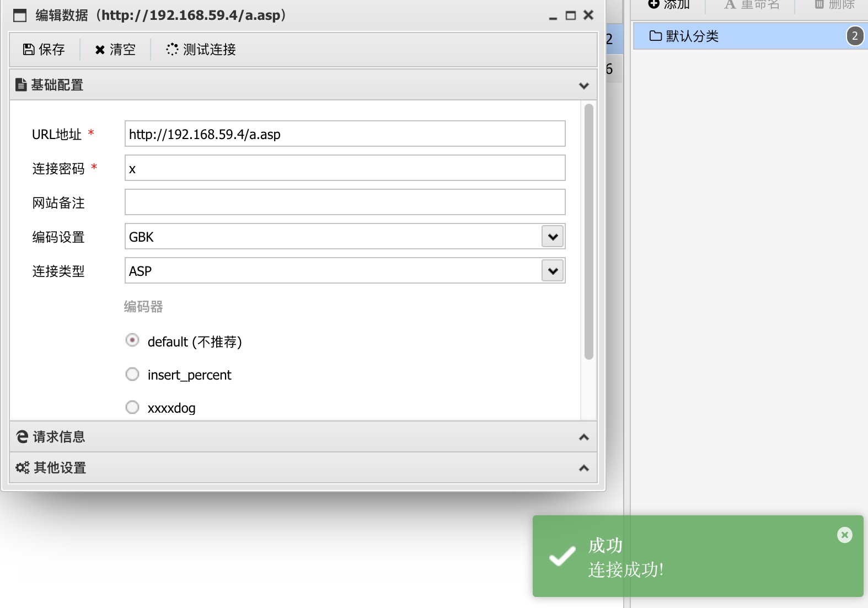Expand the 请求信息 request info section
Image resolution: width=868 pixels, height=608 pixels.
[x=303, y=437]
